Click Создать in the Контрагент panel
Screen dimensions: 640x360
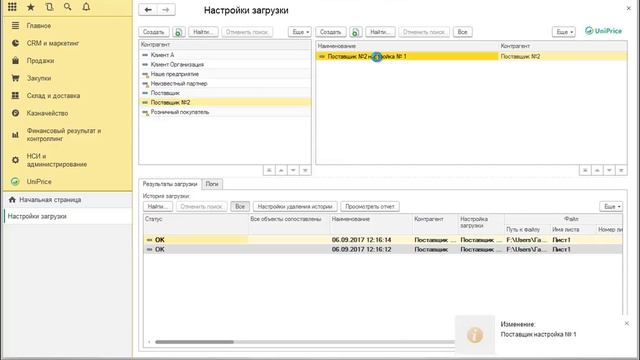click(154, 32)
